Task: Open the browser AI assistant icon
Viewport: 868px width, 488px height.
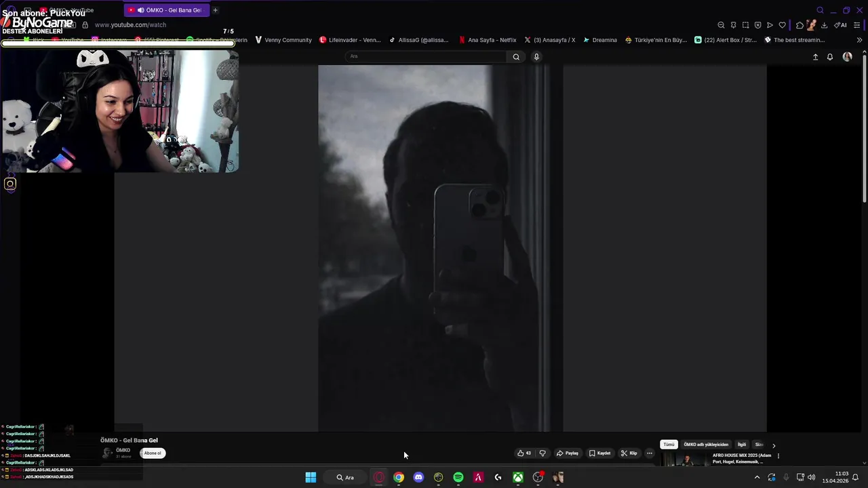Action: (840, 25)
